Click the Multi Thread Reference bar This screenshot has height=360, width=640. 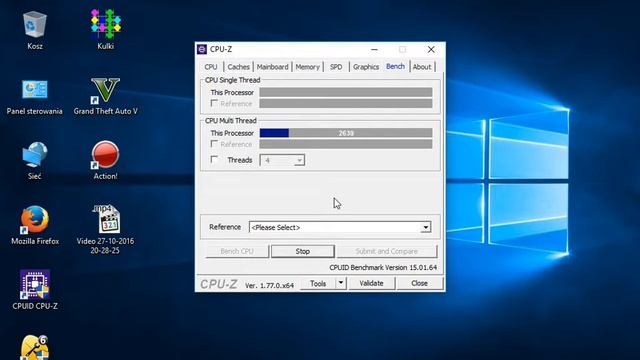(x=346, y=144)
